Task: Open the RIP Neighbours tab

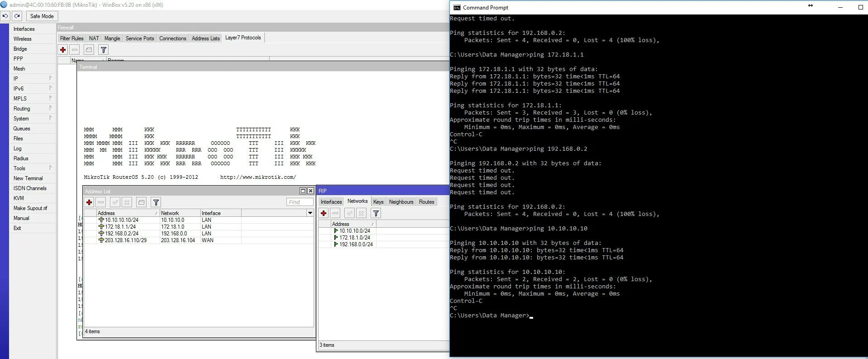Action: coord(401,202)
